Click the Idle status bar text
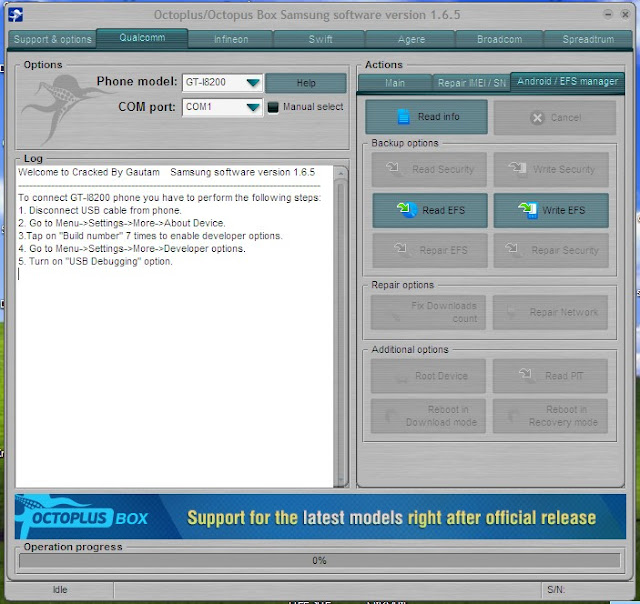Image resolution: width=640 pixels, height=604 pixels. (x=60, y=590)
